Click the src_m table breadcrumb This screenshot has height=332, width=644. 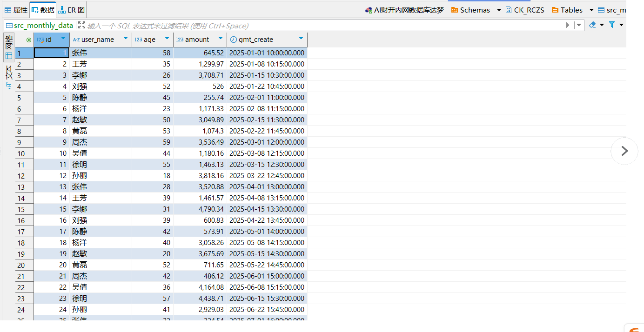tap(612, 10)
